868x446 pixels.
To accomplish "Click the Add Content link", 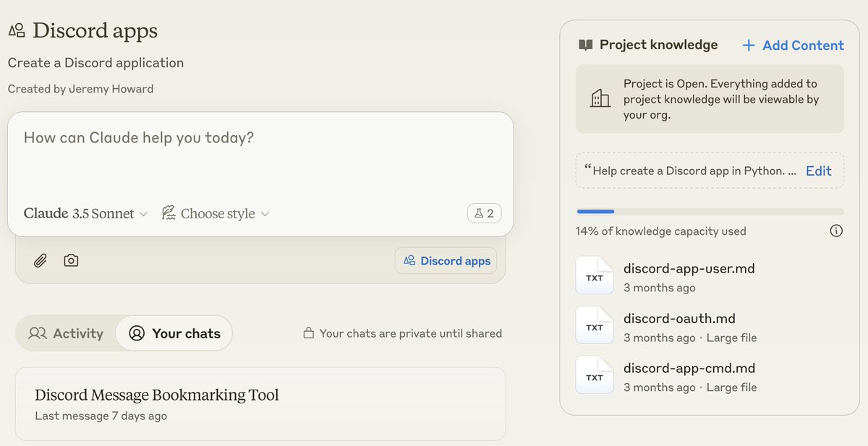I will [793, 46].
